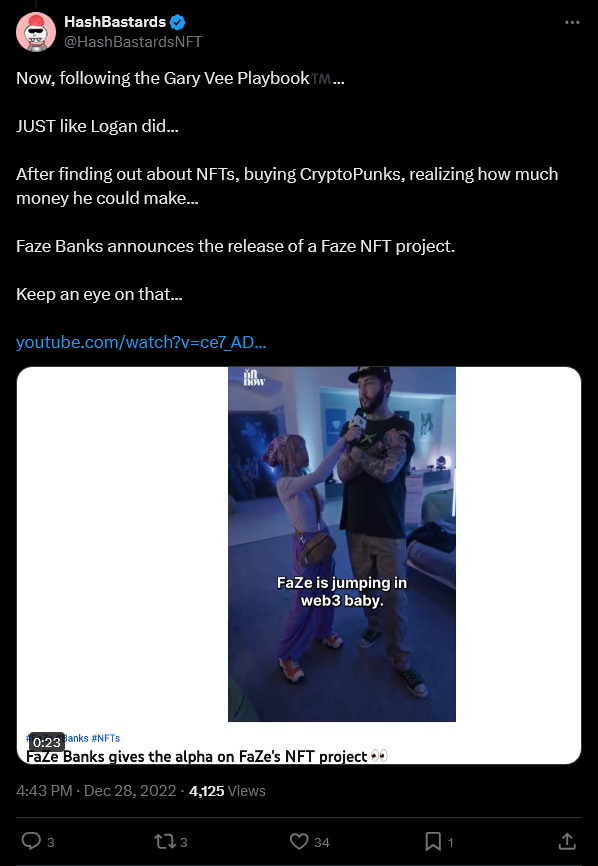598x866 pixels.
Task: Click the #NFTs hashtag on video card
Action: click(x=105, y=738)
